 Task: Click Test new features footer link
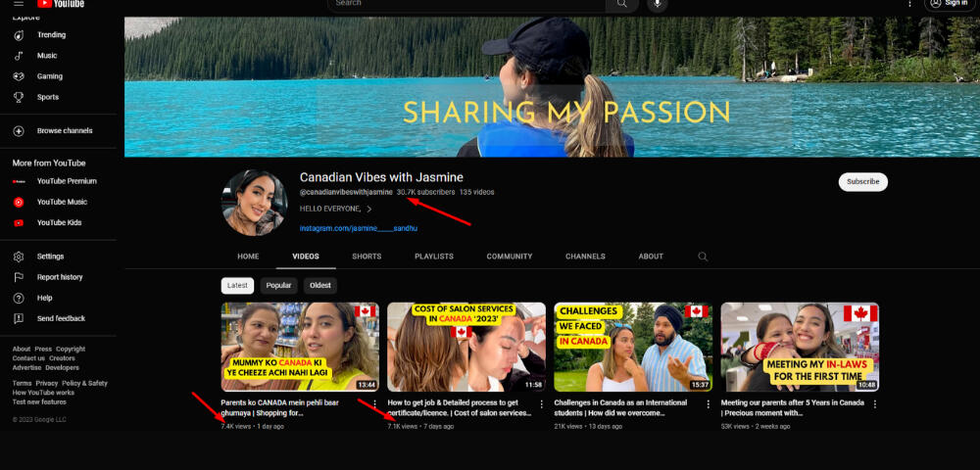(x=39, y=402)
